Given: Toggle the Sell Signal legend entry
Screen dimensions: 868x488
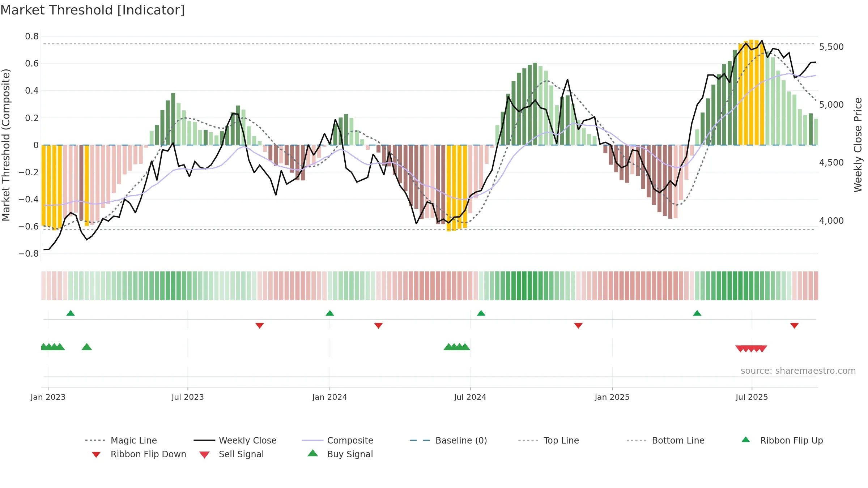Looking at the screenshot, I should [x=231, y=454].
